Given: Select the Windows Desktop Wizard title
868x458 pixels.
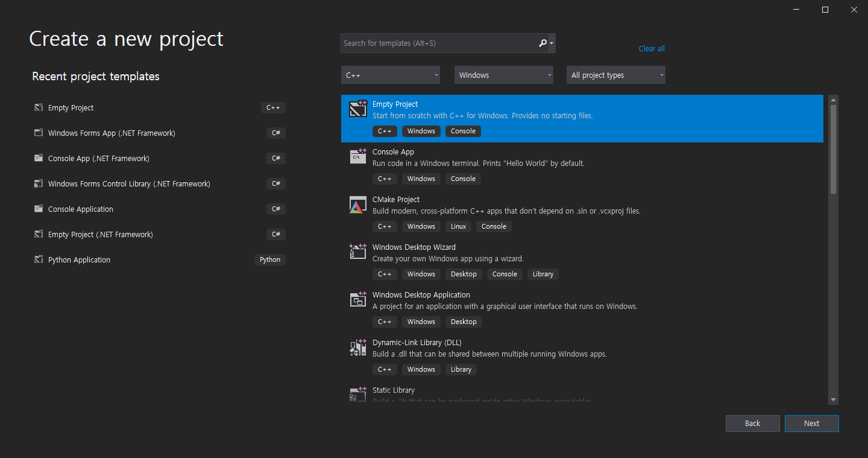Looking at the screenshot, I should coord(414,247).
